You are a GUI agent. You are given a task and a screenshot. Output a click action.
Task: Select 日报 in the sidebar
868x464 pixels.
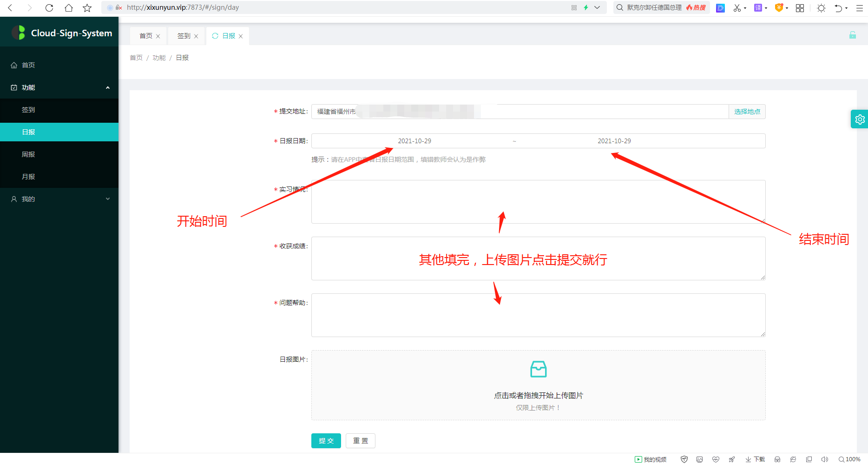tap(59, 132)
